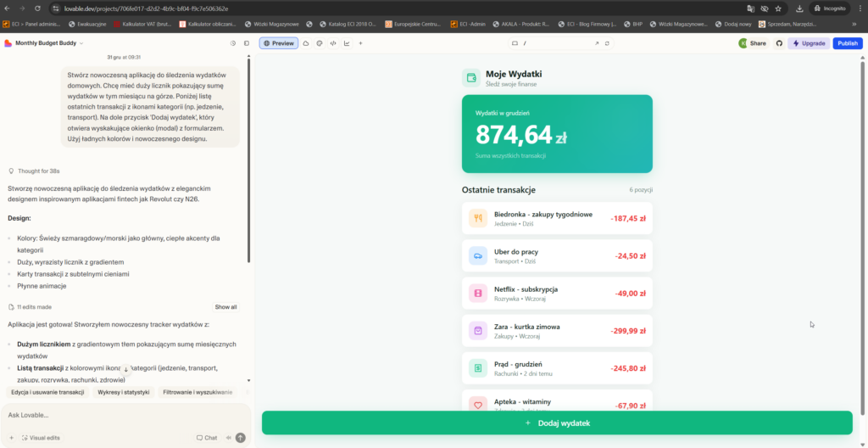The width and height of the screenshot is (868, 448).
Task: Open the version history clock icon
Action: pyautogui.click(x=233, y=43)
